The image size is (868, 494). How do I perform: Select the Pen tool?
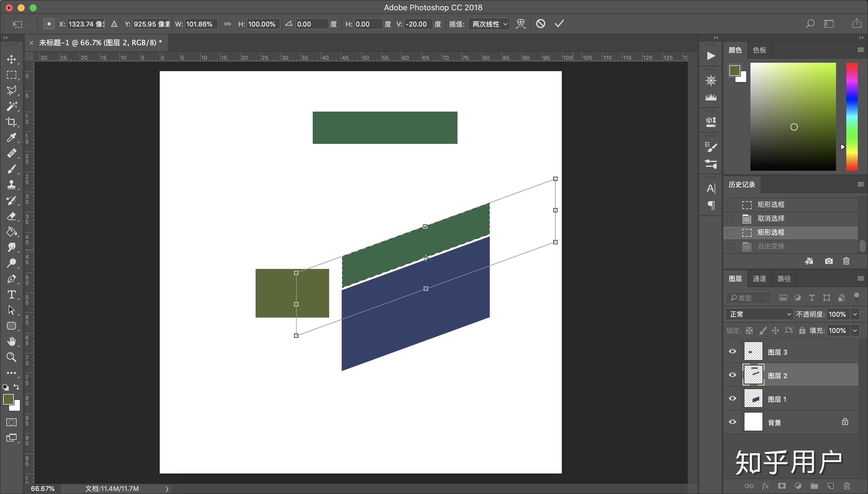point(11,279)
